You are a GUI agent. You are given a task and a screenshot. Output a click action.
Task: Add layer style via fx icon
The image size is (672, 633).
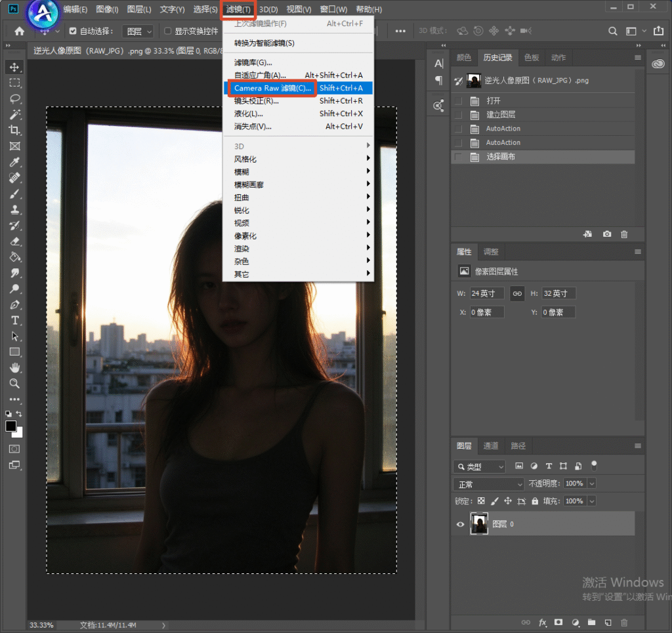[x=543, y=623]
